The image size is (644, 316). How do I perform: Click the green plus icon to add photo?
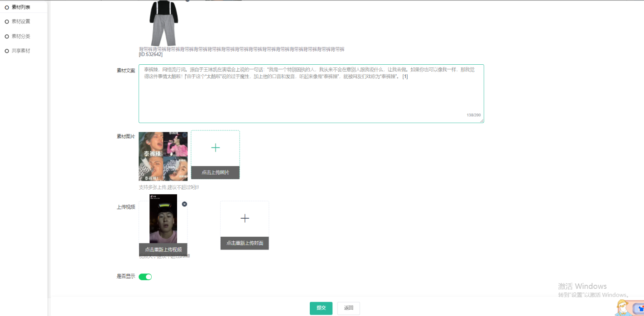click(216, 148)
